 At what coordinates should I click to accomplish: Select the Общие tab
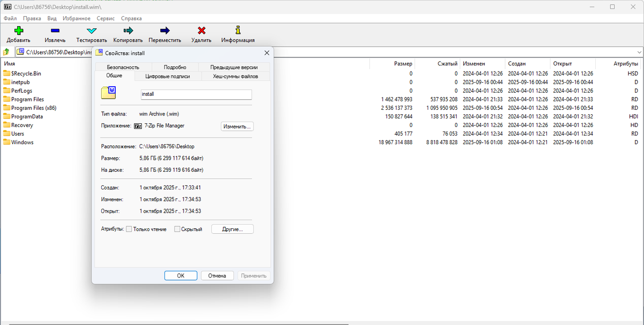(x=114, y=76)
